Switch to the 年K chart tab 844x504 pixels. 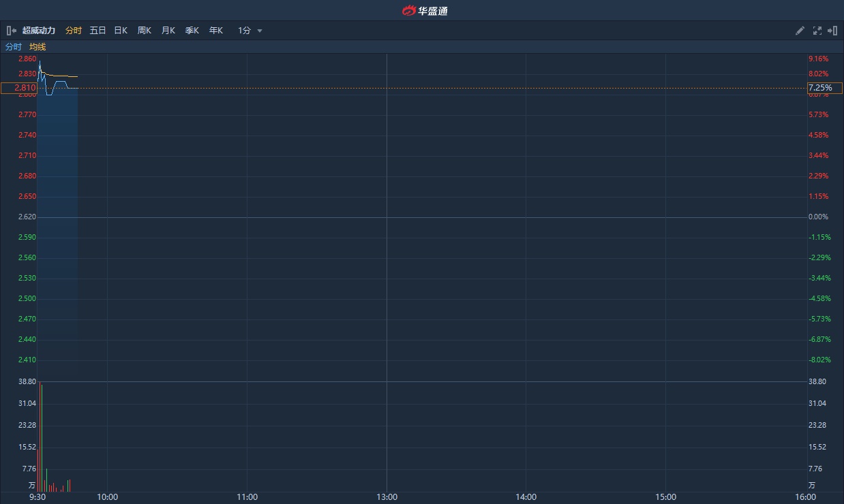point(216,31)
